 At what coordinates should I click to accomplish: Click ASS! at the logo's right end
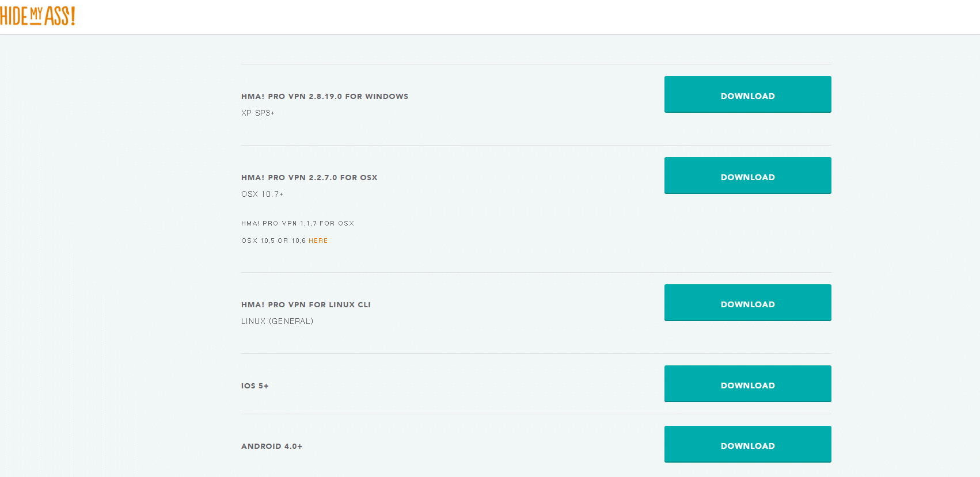(x=60, y=17)
